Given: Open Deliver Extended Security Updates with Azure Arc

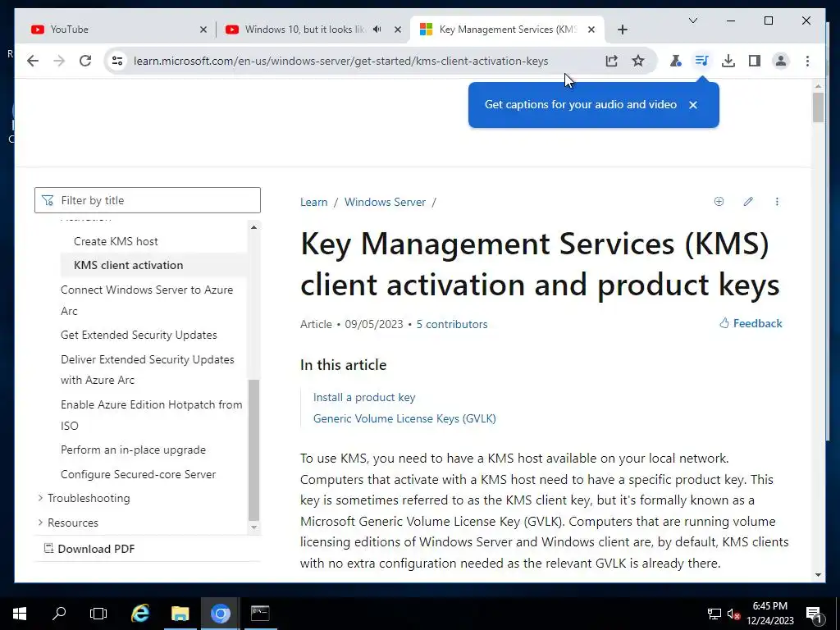Looking at the screenshot, I should pyautogui.click(x=148, y=370).
